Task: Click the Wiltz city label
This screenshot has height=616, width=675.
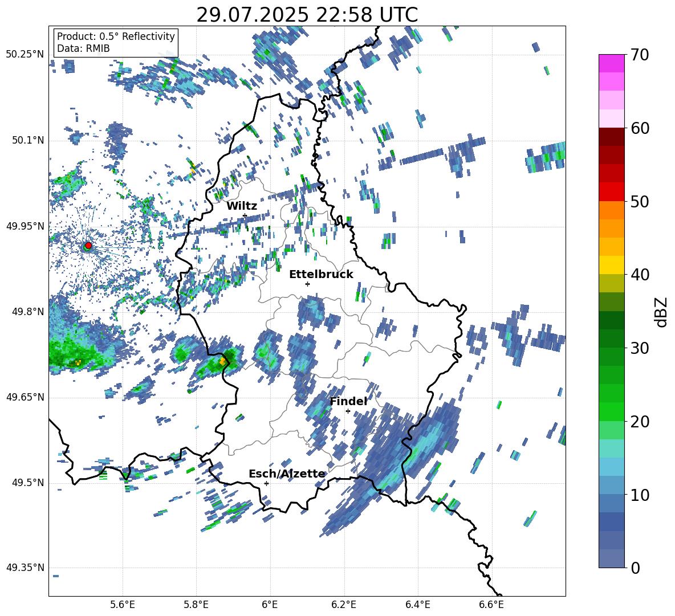Action: click(x=242, y=206)
